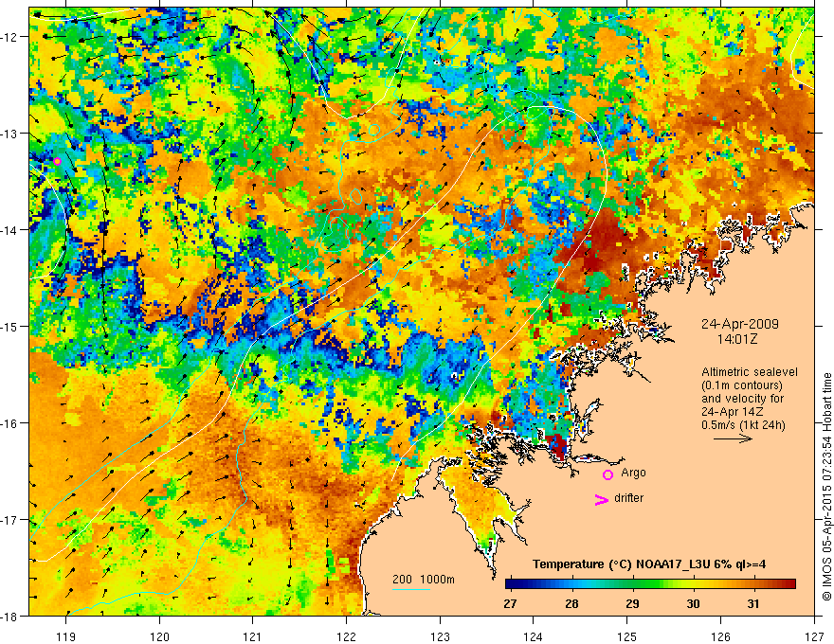Screen dimensions: 834x644
Task: Click the latitude label -15
Action: tap(10, 327)
